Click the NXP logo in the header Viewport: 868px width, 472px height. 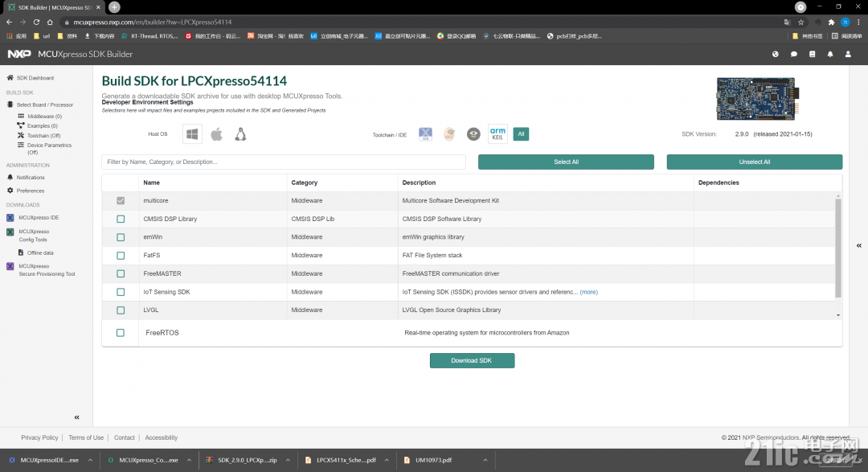pyautogui.click(x=19, y=55)
